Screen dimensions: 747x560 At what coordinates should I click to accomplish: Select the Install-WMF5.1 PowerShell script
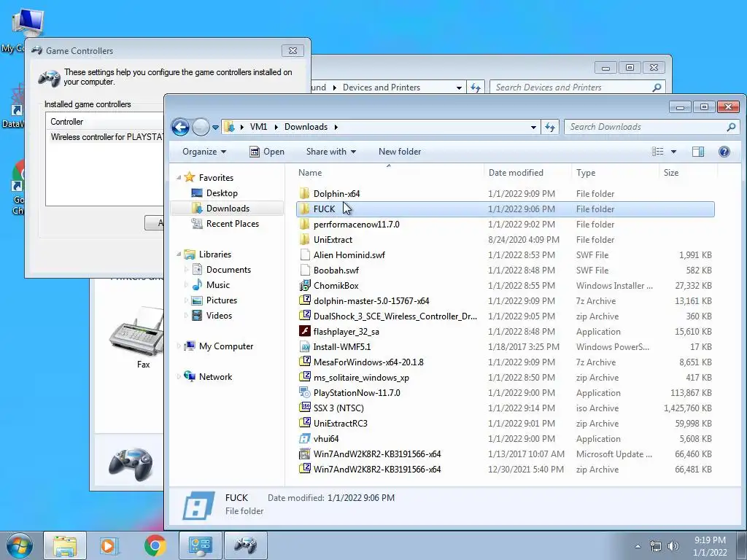click(x=505, y=346)
